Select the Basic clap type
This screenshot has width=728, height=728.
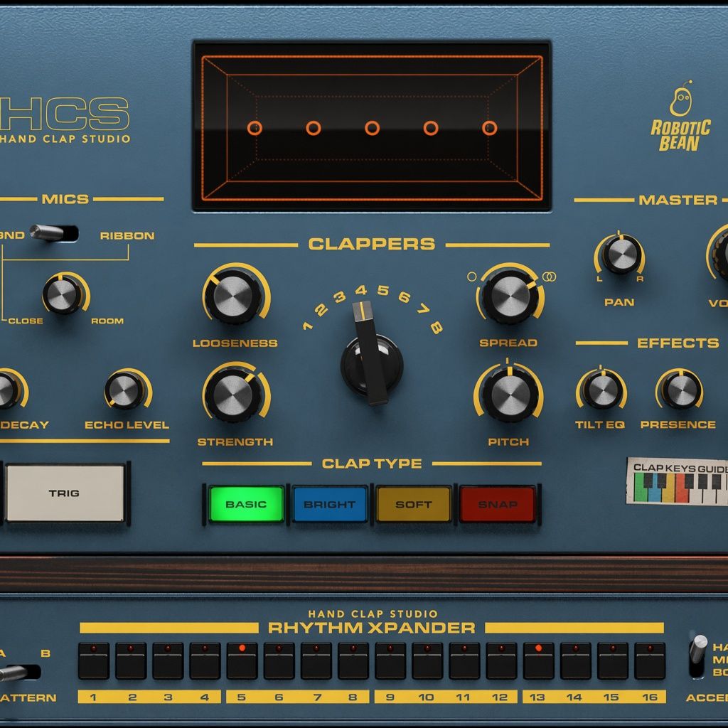coord(246,504)
